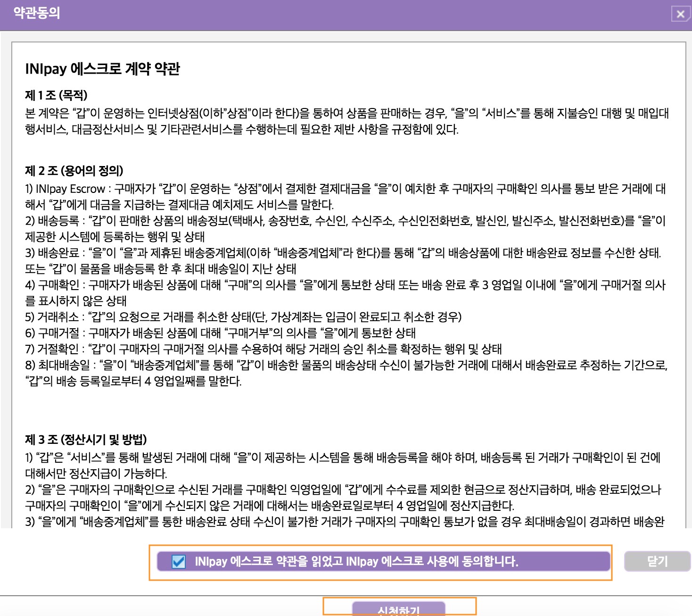Close the 약관동의 dialog with the X icon
692x616 pixels.
coord(681,14)
